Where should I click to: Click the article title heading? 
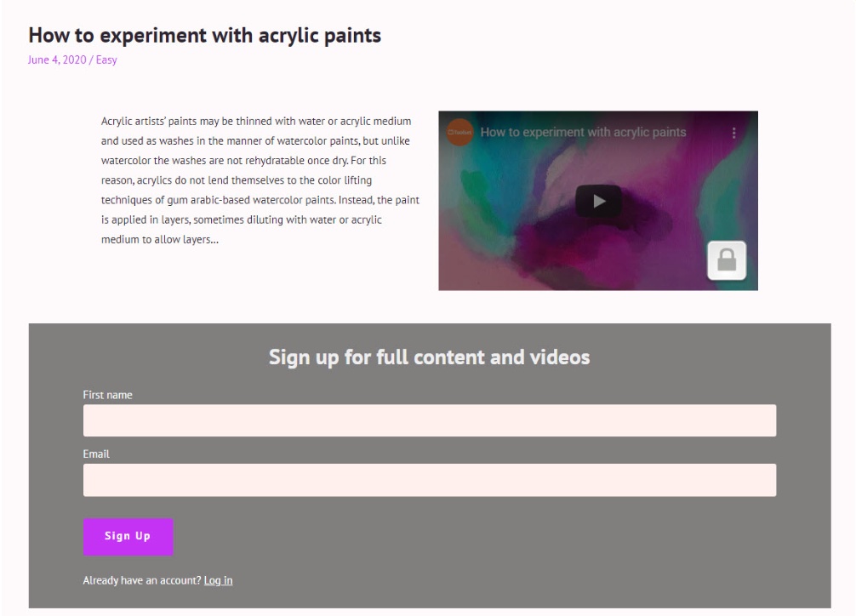pos(204,35)
